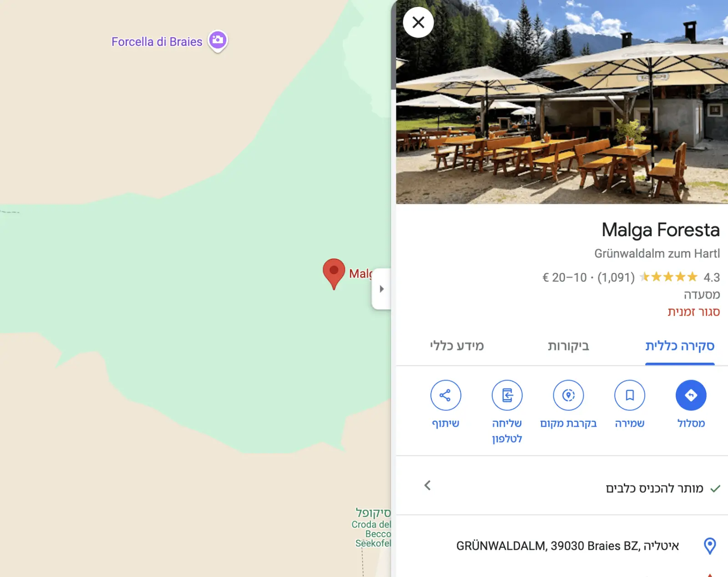The height and width of the screenshot is (577, 728).
Task: Click the Forcella di Braies map label
Action: tap(157, 42)
